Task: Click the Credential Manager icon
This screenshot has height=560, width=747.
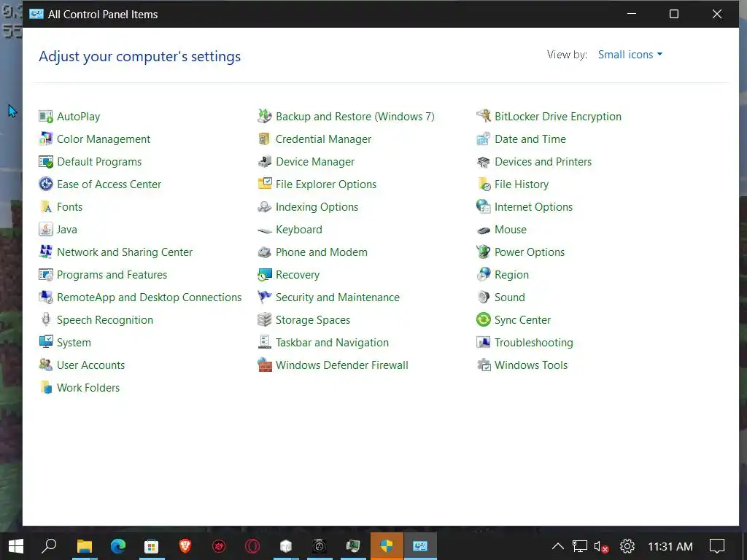Action: click(x=264, y=139)
